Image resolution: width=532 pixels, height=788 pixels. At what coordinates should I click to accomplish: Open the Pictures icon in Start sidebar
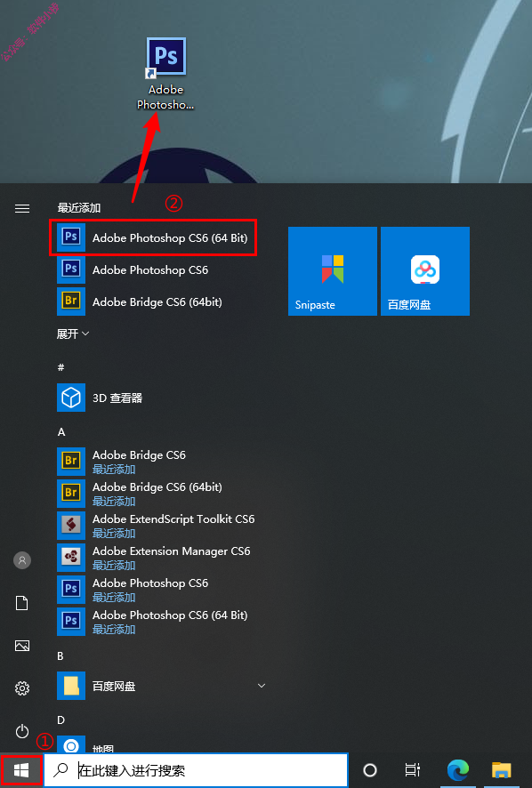tap(22, 646)
